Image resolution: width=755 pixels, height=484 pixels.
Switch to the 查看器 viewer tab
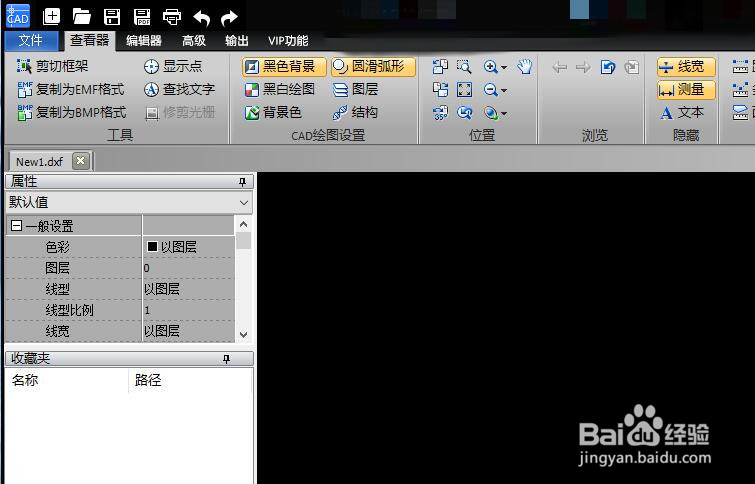pyautogui.click(x=90, y=40)
